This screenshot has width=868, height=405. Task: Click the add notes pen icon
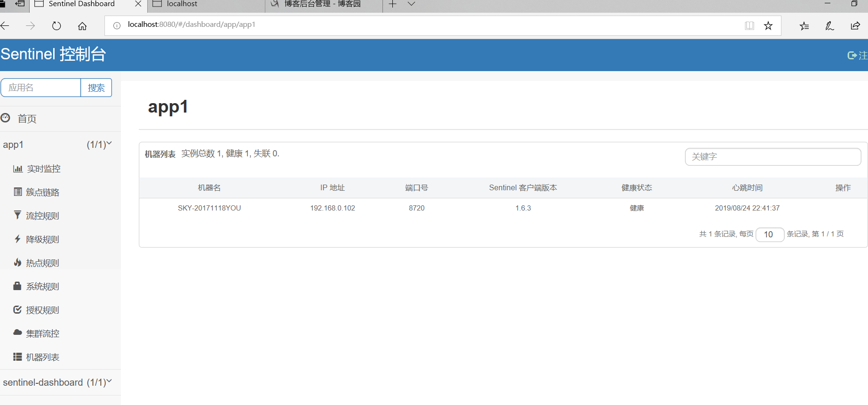point(830,26)
